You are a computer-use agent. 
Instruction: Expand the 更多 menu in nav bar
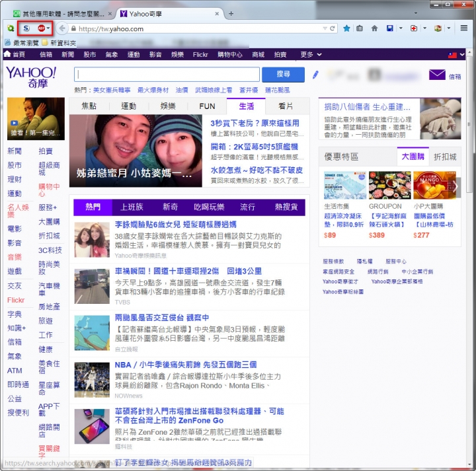point(311,55)
